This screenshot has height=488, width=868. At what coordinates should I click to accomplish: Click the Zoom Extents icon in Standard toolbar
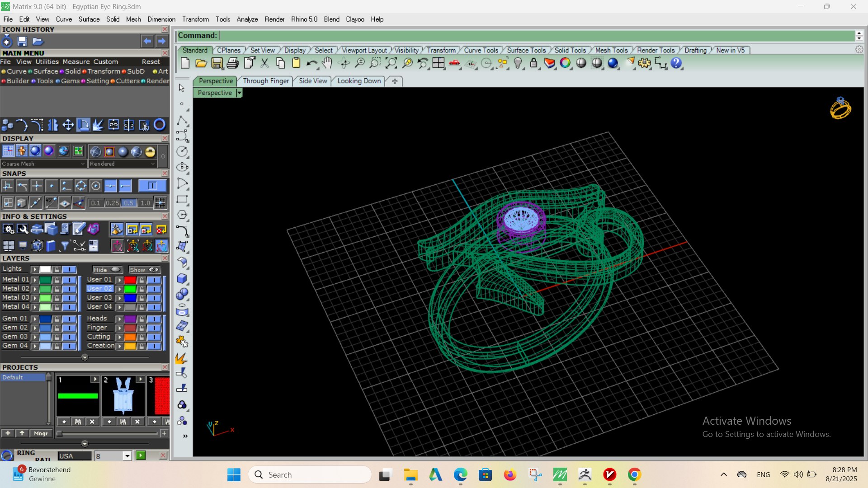(391, 63)
